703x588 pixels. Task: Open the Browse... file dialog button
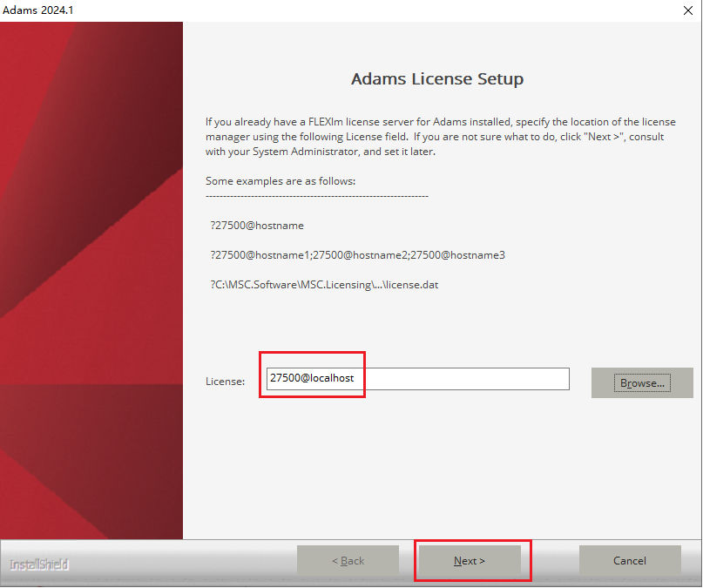(642, 382)
